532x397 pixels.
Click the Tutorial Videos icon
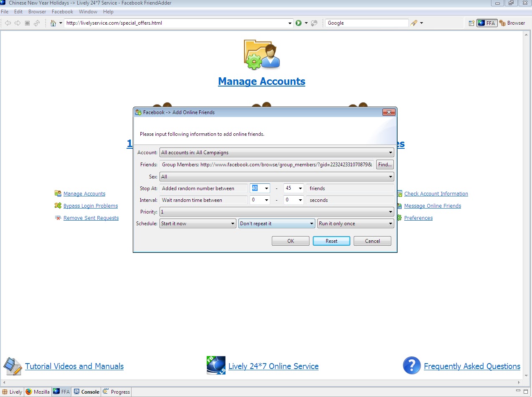[x=13, y=366]
